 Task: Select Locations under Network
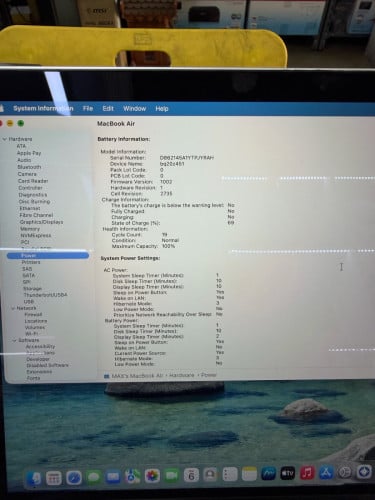[x=36, y=321]
